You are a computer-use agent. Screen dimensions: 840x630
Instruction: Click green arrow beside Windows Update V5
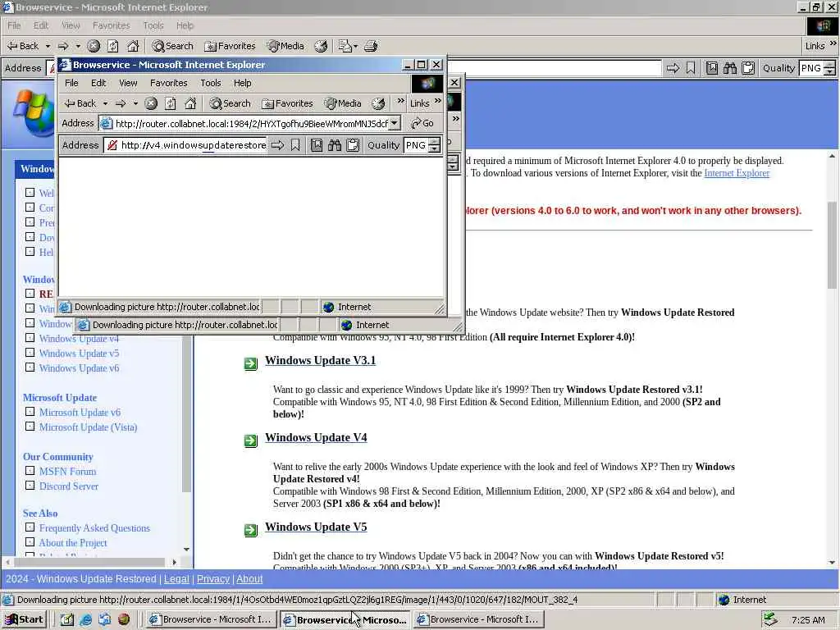251,531
